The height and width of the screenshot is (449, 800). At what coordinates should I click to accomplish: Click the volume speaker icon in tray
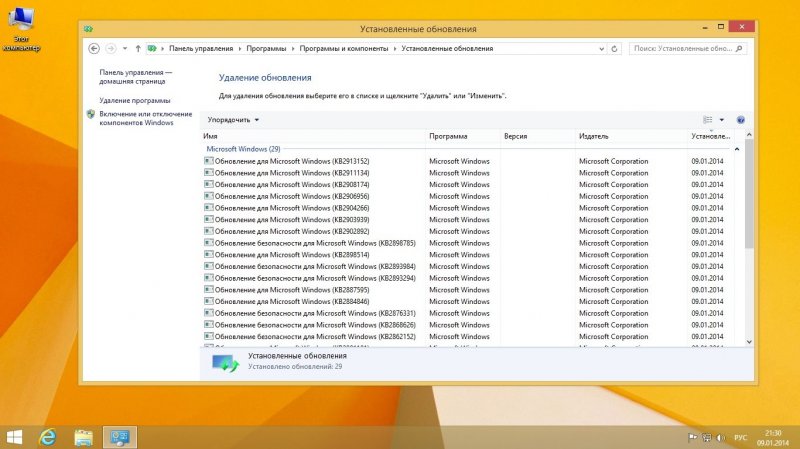point(720,437)
